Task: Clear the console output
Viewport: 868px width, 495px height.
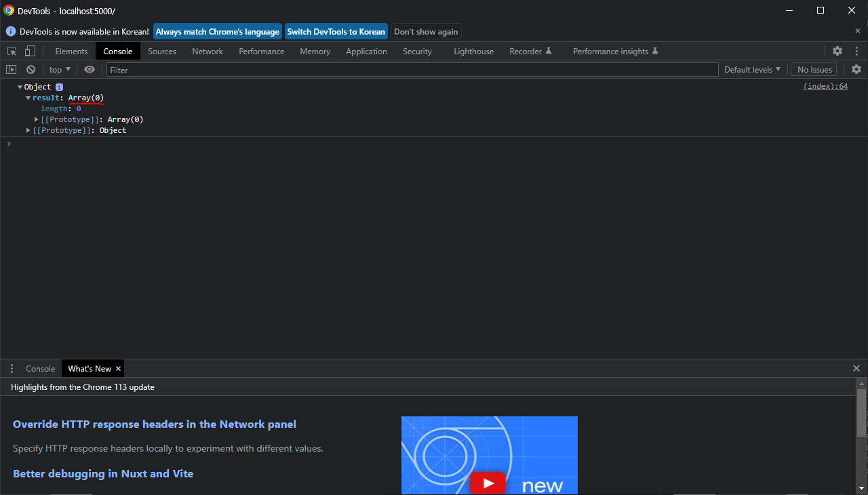Action: 31,70
